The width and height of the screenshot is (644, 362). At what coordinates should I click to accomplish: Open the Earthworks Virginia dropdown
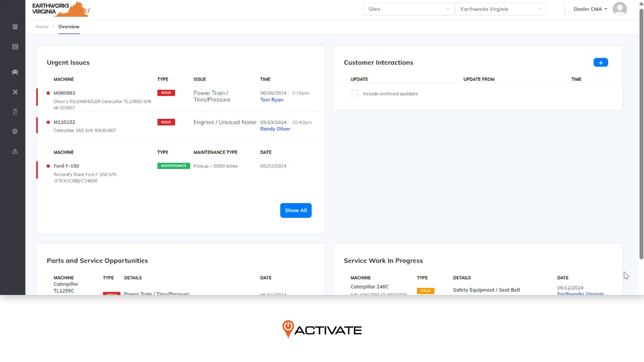point(501,9)
